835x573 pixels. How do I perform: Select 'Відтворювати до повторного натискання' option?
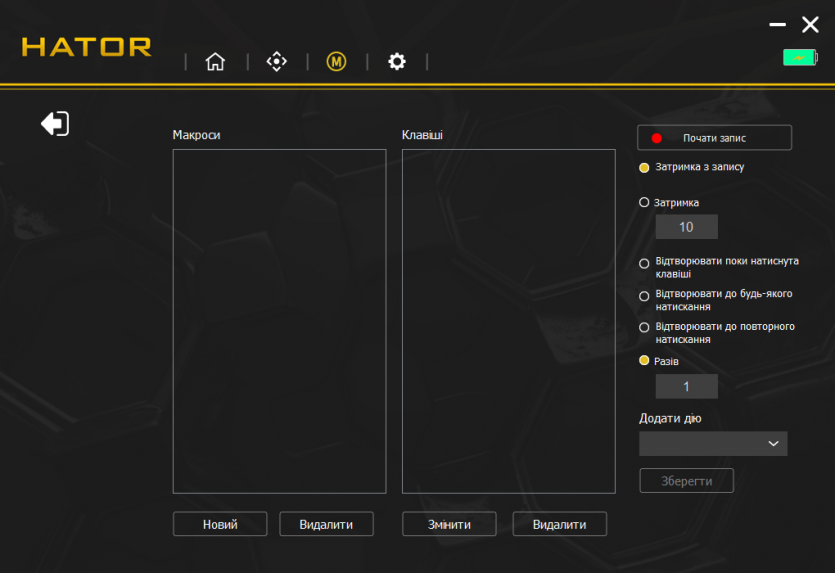pos(645,328)
